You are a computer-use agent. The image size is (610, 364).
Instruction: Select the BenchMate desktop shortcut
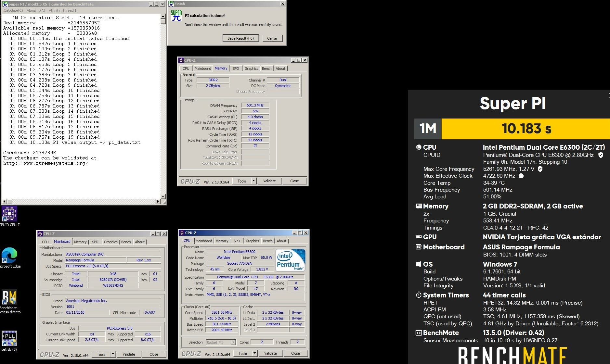[9, 302]
